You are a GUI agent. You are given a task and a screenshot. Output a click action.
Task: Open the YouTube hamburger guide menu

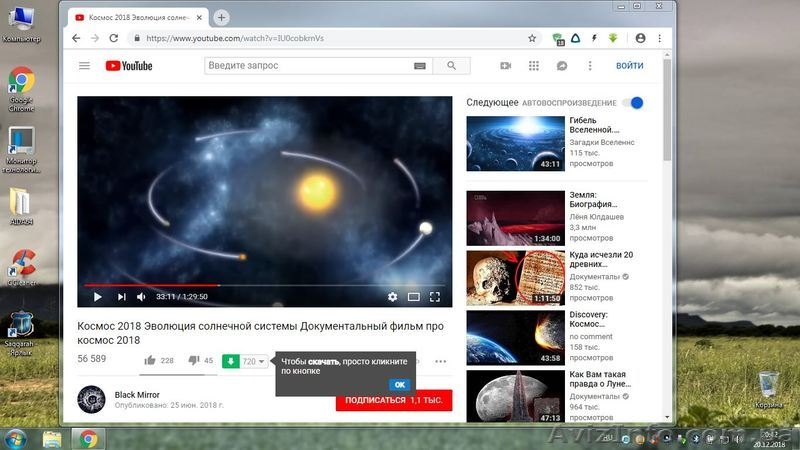84,66
